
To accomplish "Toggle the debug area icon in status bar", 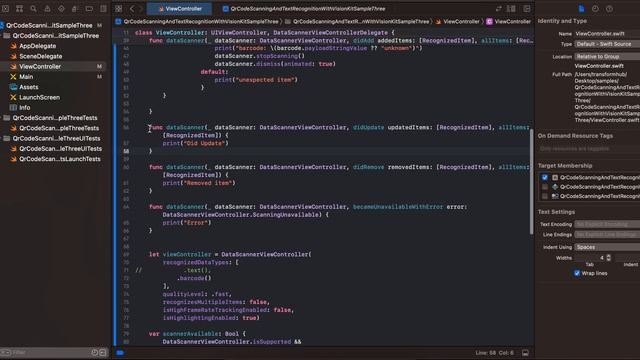I will (x=525, y=353).
